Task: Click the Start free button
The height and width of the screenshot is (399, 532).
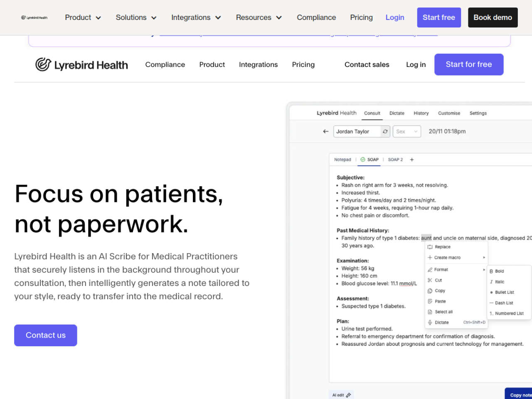Action: [x=439, y=17]
